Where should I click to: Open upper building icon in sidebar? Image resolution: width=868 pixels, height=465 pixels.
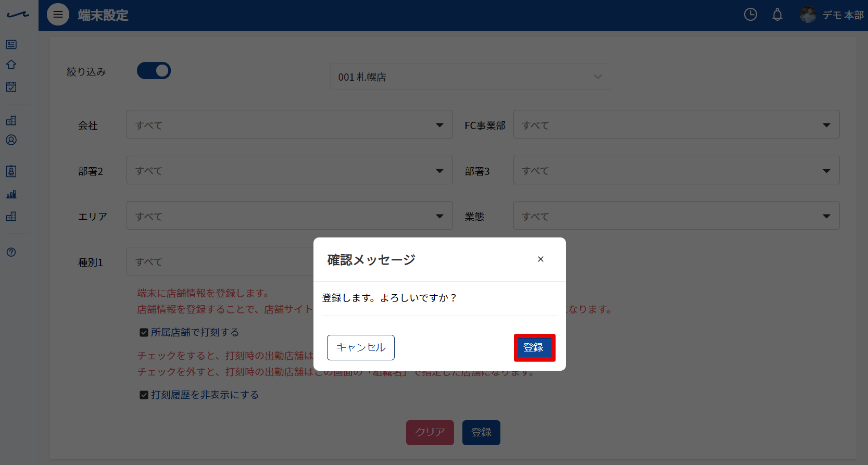pos(11,120)
